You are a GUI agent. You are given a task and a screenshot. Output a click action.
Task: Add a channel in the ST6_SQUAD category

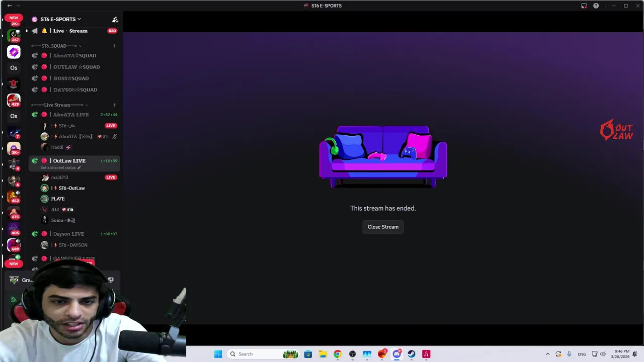(x=114, y=46)
